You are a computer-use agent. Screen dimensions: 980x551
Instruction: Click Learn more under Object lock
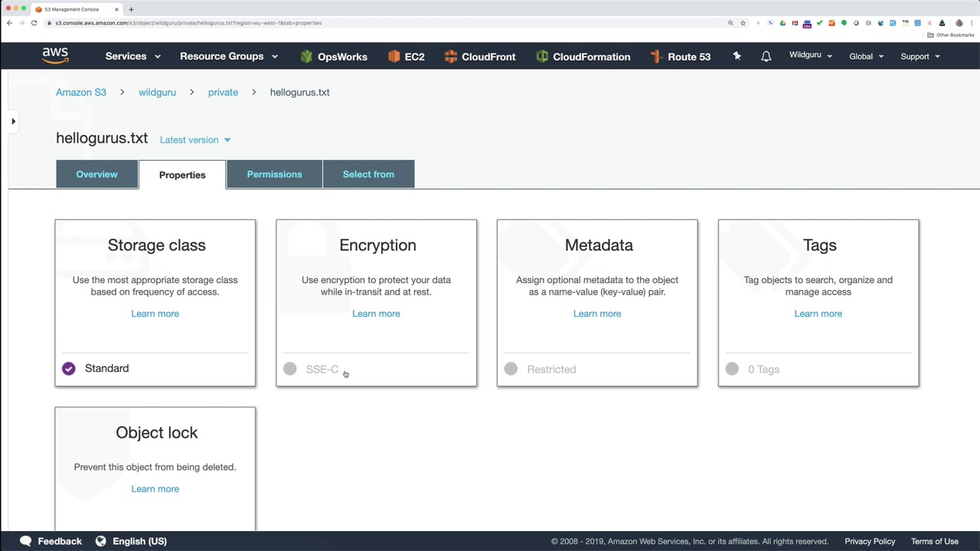pyautogui.click(x=155, y=489)
